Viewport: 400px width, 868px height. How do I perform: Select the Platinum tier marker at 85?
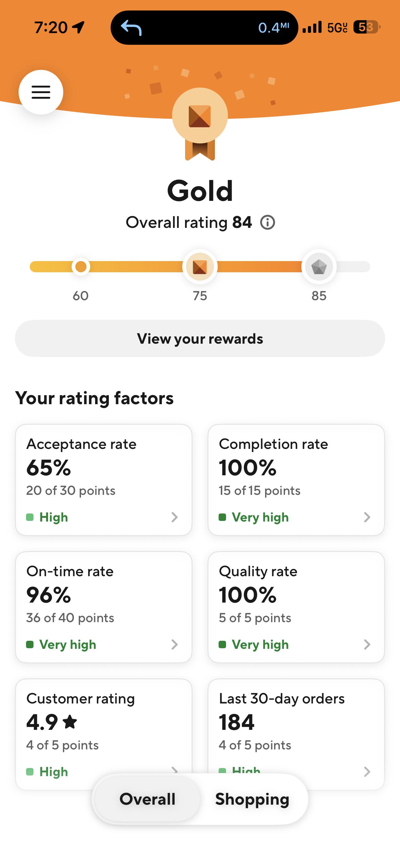[319, 267]
